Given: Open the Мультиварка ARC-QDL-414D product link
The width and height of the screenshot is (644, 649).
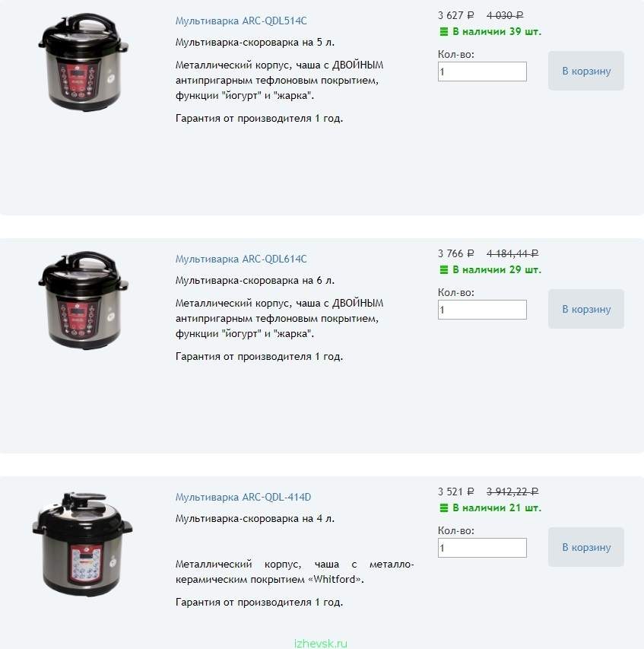Looking at the screenshot, I should (x=243, y=497).
